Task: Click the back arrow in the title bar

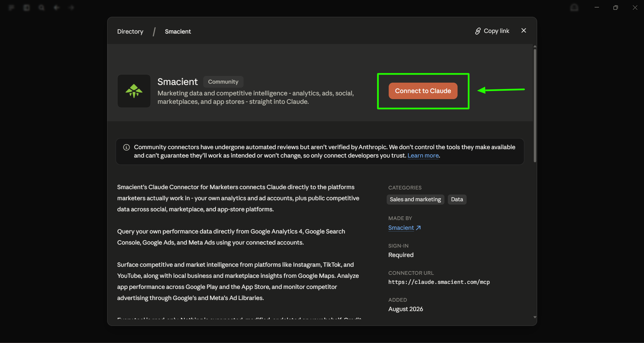Action: point(56,7)
